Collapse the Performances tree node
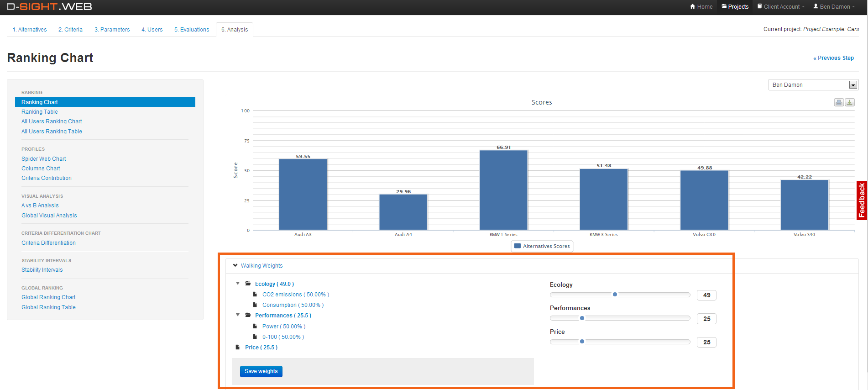The height and width of the screenshot is (390, 868). click(x=238, y=315)
